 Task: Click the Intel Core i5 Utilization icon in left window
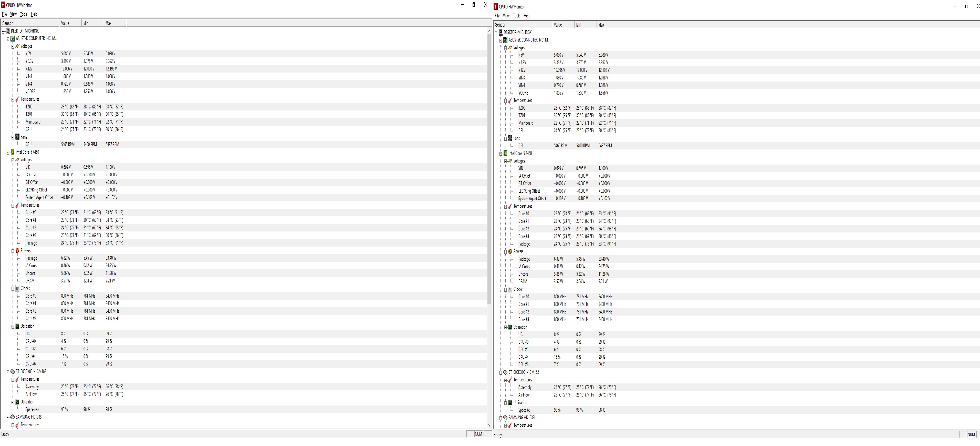17,327
